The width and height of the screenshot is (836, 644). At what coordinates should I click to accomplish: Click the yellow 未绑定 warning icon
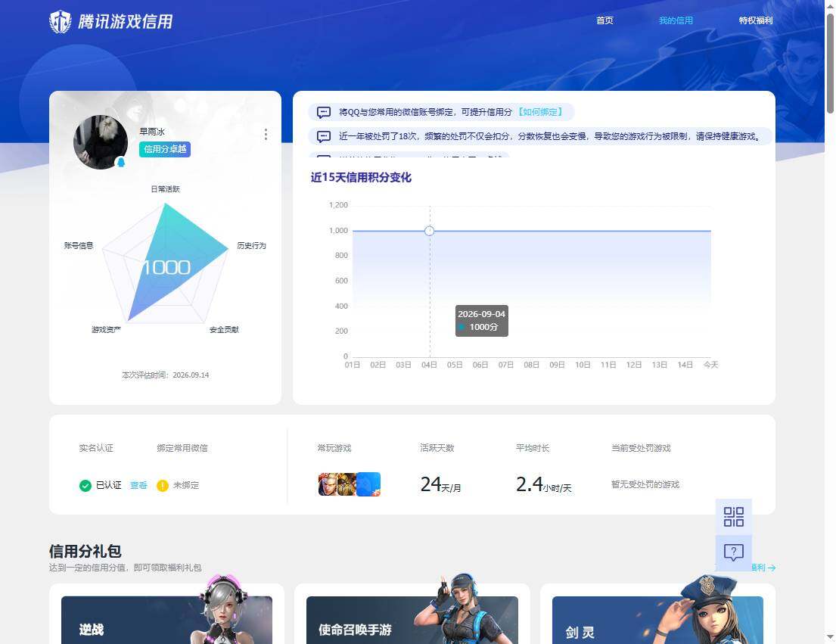click(163, 486)
